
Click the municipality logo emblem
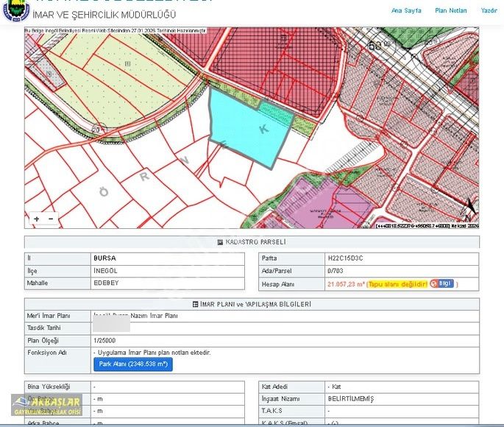point(15,10)
